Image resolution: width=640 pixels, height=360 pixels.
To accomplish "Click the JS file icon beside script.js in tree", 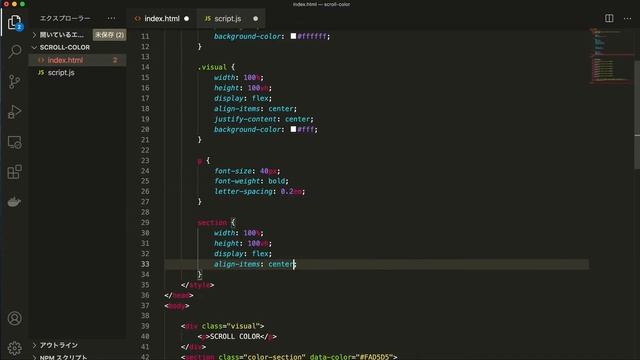I will (41, 73).
